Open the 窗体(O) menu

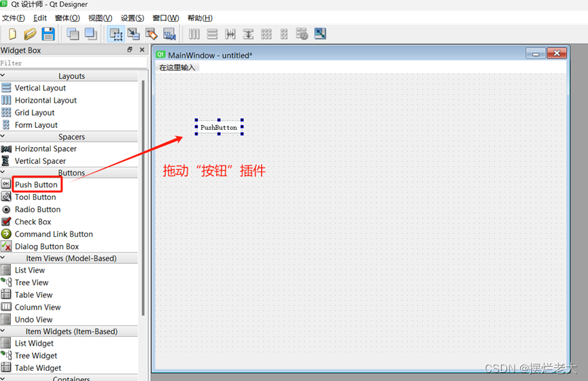pyautogui.click(x=67, y=18)
